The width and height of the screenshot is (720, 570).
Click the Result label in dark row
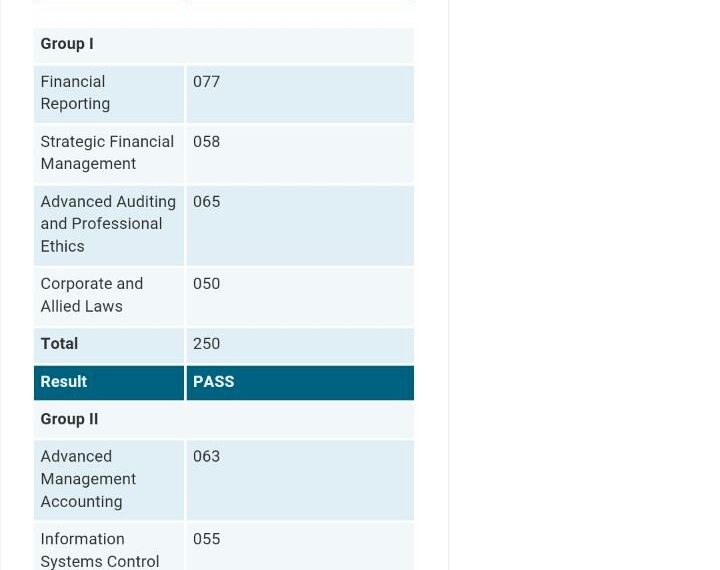click(x=64, y=382)
